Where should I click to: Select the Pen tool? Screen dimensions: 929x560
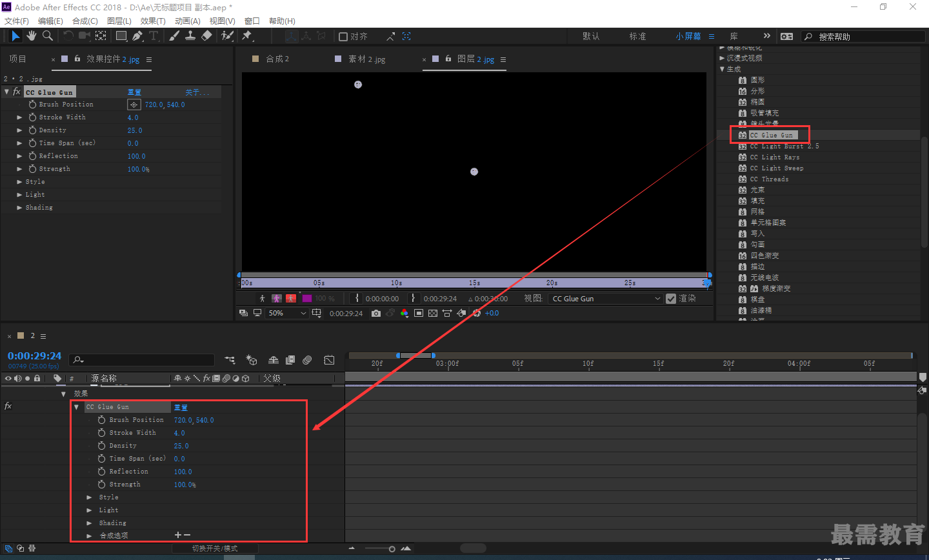(x=137, y=36)
